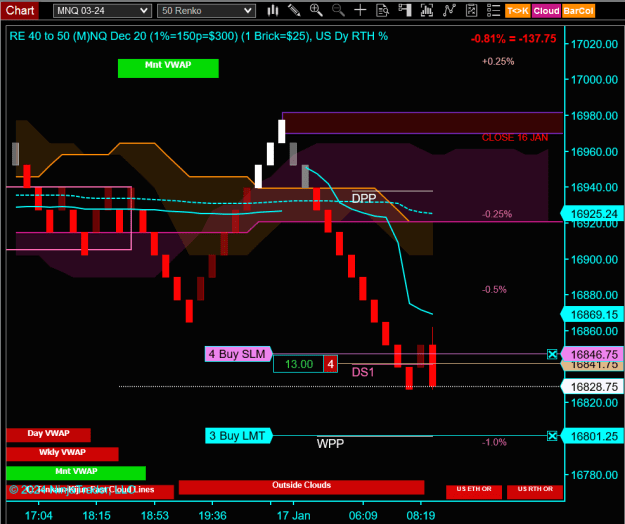The width and height of the screenshot is (625, 524).
Task: Open the chart properties list icon
Action: [493, 10]
